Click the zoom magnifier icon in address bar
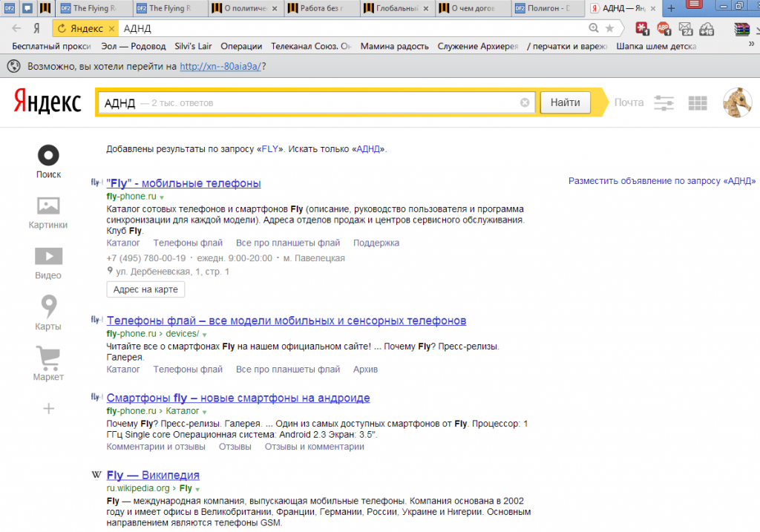The image size is (760, 532). (x=594, y=28)
